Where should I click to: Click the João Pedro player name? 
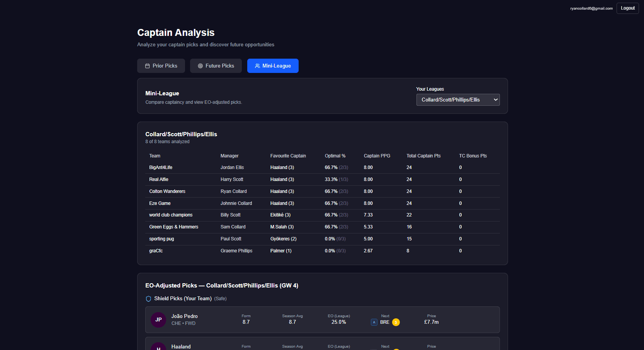pyautogui.click(x=184, y=316)
